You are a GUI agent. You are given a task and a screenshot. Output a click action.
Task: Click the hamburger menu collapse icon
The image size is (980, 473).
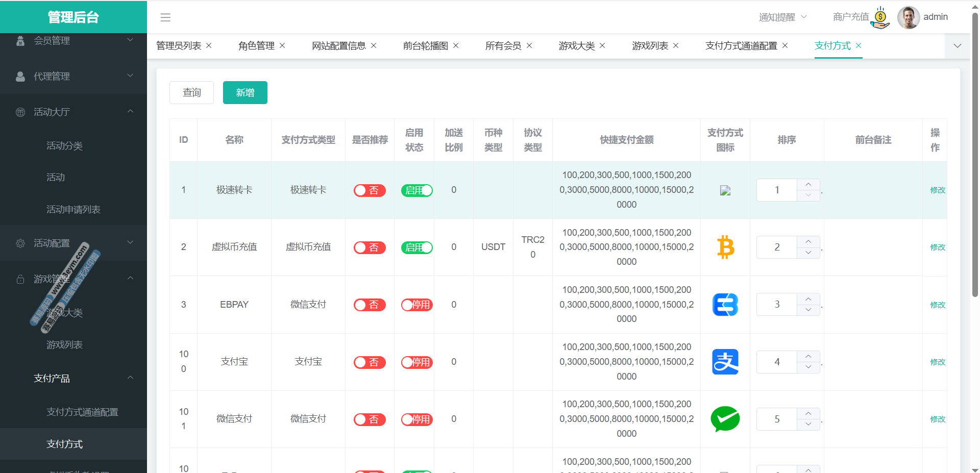(x=165, y=17)
